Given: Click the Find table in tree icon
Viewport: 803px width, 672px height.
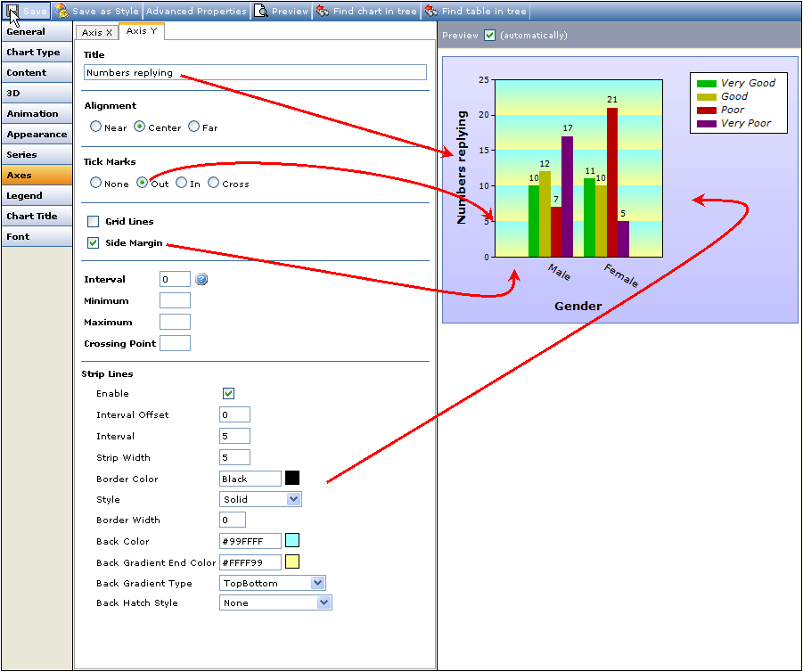Looking at the screenshot, I should (431, 10).
